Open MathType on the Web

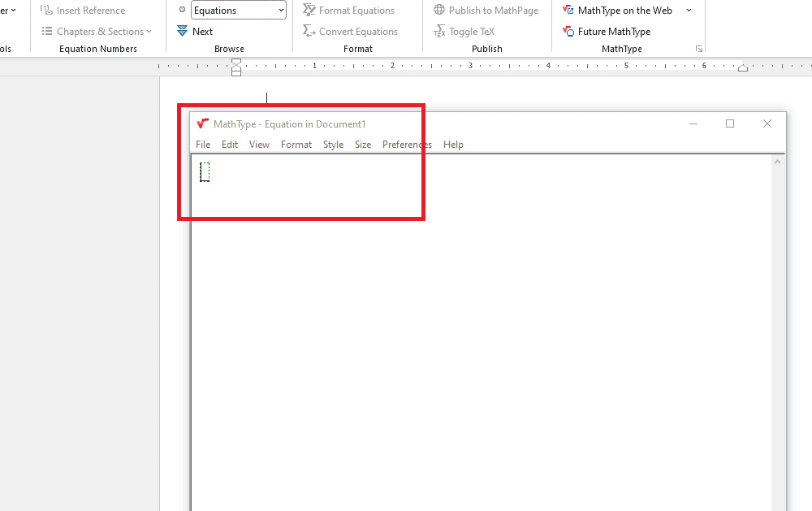pos(617,10)
